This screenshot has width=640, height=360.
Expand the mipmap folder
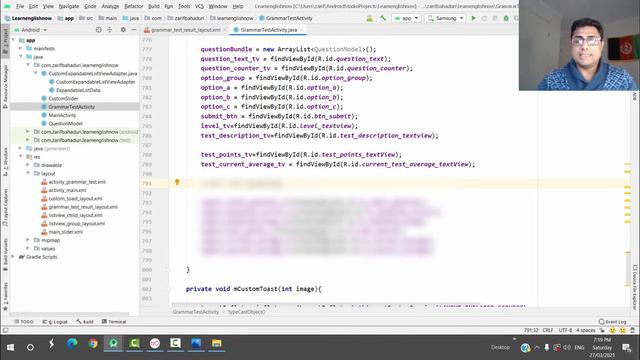pyautogui.click(x=28, y=240)
